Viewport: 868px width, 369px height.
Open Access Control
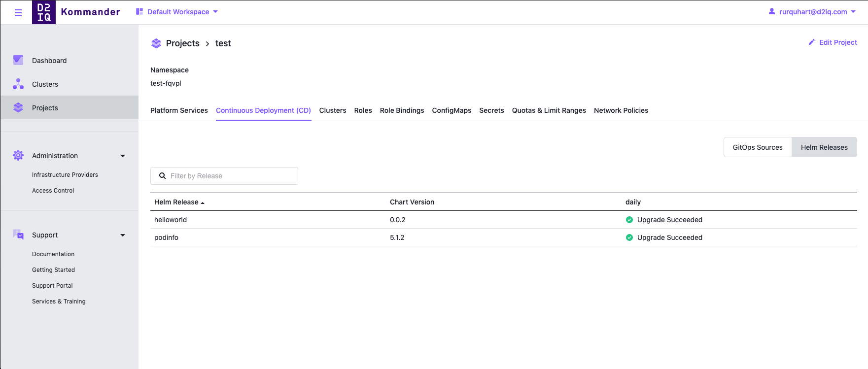[x=53, y=191]
